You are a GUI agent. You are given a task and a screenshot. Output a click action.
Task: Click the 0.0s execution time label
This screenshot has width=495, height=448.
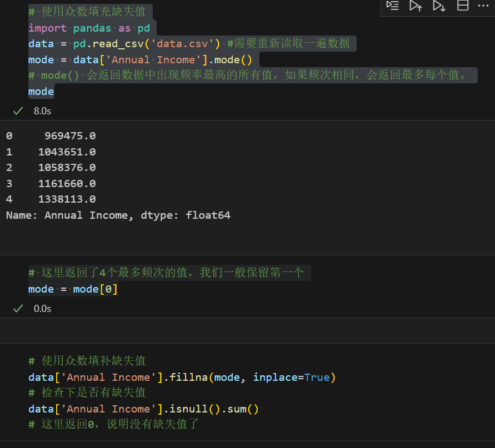click(42, 308)
